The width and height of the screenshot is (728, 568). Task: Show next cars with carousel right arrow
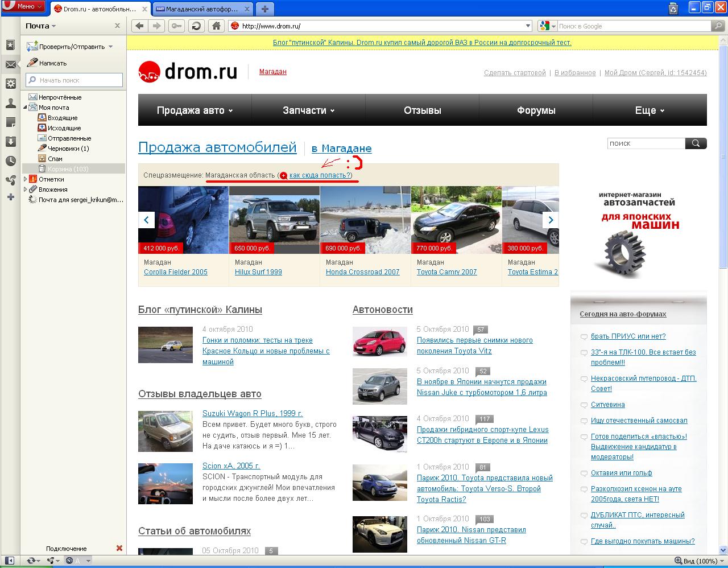coord(550,220)
